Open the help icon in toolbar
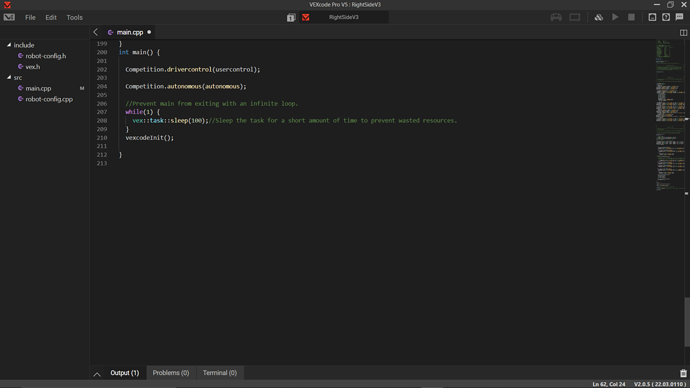 666,17
